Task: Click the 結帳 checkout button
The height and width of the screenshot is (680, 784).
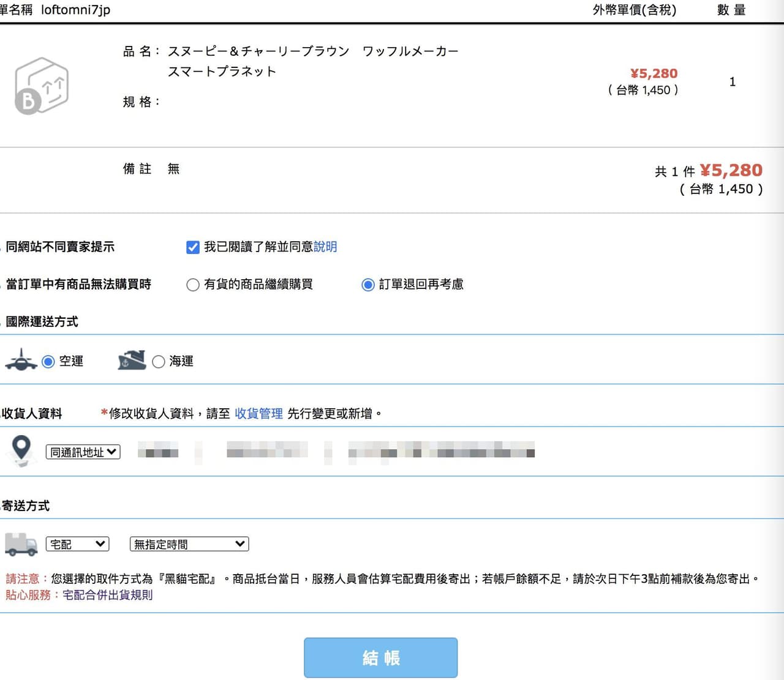Action: point(381,658)
